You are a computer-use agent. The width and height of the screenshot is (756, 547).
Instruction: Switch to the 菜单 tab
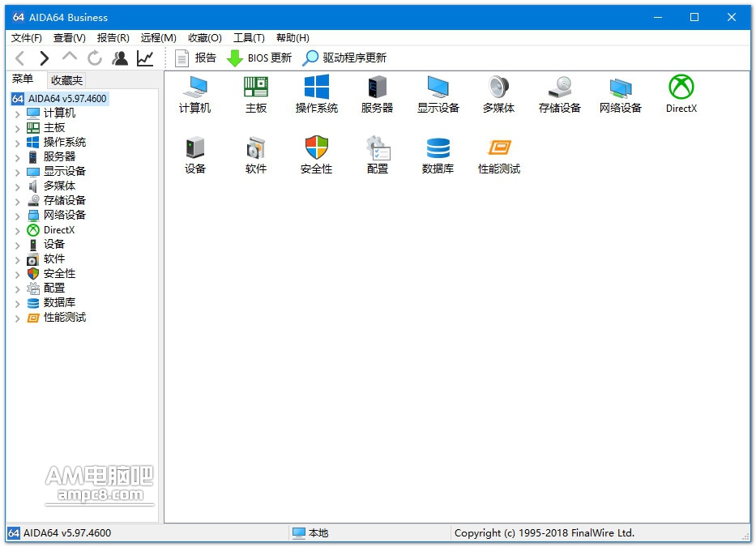(23, 79)
